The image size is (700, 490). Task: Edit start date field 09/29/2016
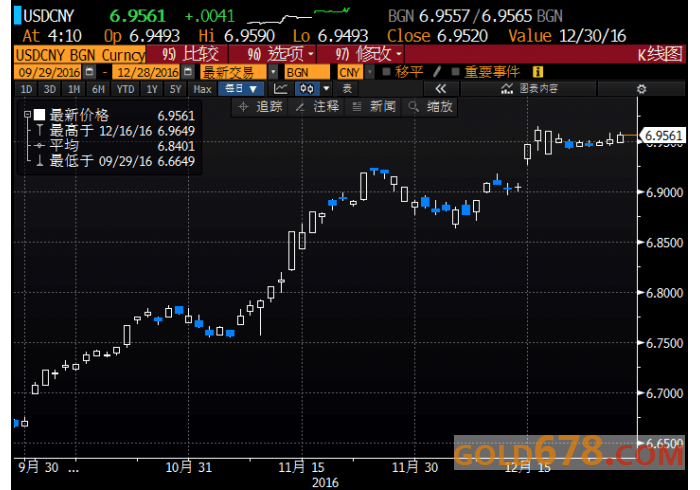pyautogui.click(x=49, y=72)
